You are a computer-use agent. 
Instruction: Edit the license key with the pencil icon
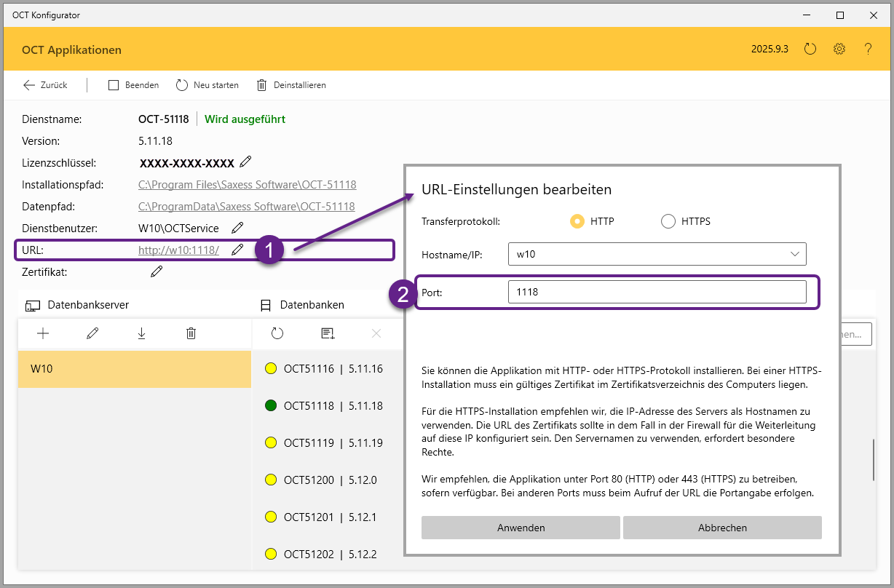(x=246, y=162)
